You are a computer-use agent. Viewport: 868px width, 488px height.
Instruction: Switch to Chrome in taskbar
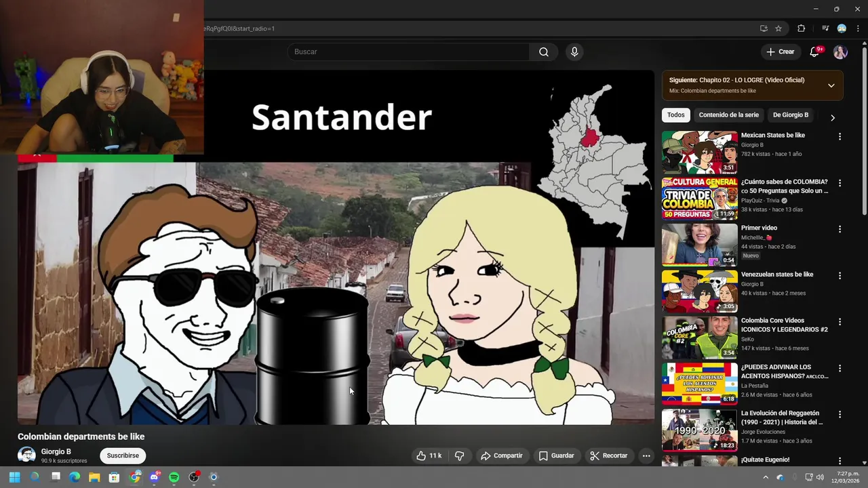click(x=135, y=477)
